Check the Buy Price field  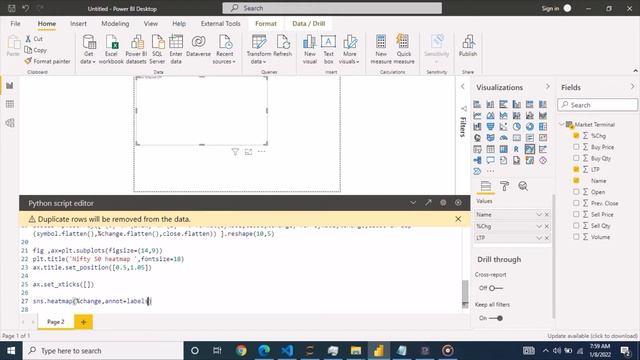coord(576,147)
